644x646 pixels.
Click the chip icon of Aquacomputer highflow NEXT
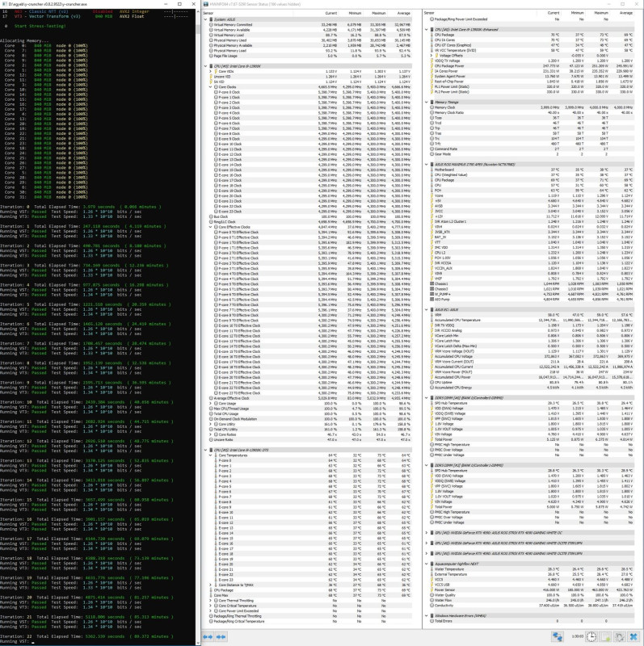(432, 564)
